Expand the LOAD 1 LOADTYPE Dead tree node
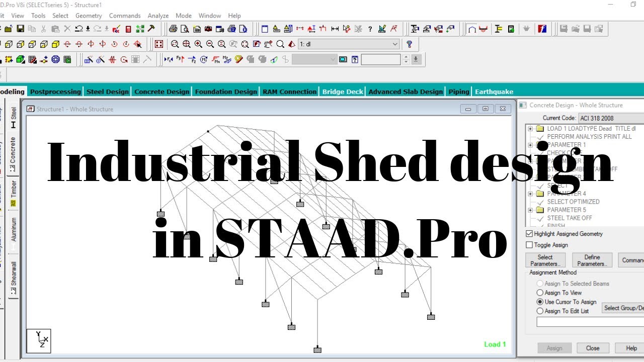Viewport: 644px width, 362px height. [x=530, y=129]
